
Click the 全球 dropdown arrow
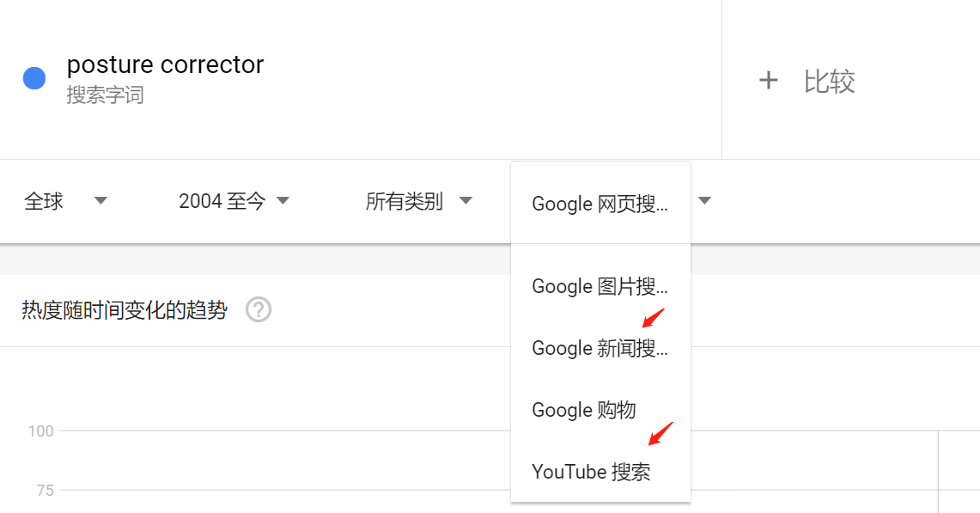(100, 200)
